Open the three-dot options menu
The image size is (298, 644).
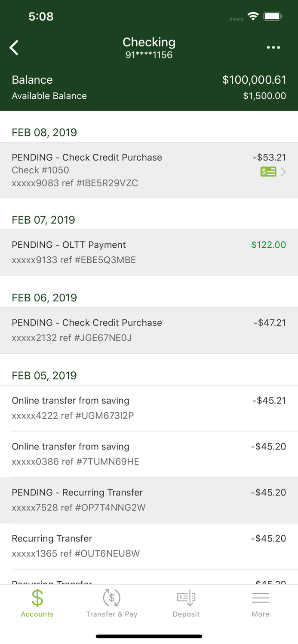(x=273, y=48)
